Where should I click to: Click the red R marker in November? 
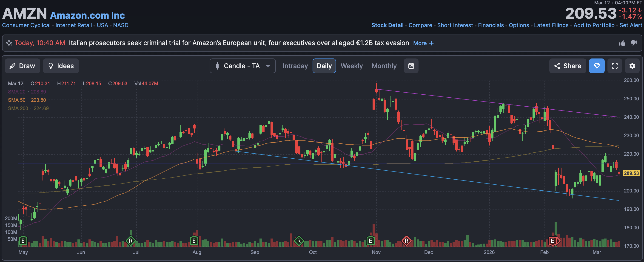(406, 241)
